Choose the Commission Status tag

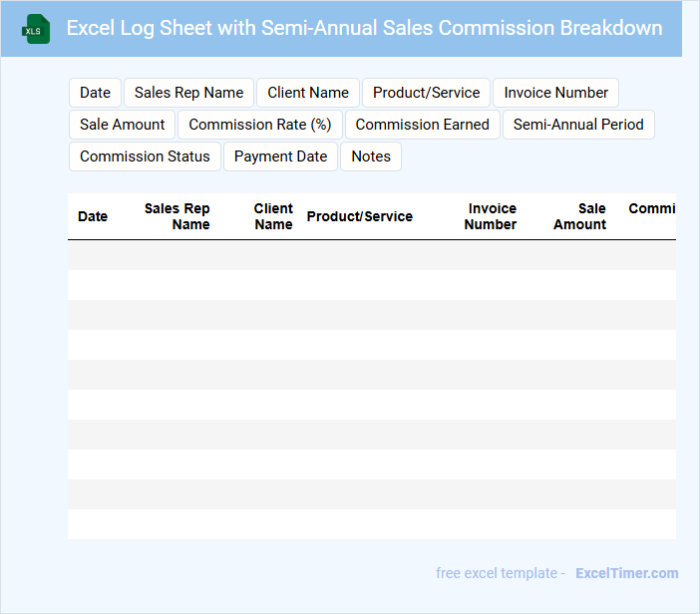[145, 156]
